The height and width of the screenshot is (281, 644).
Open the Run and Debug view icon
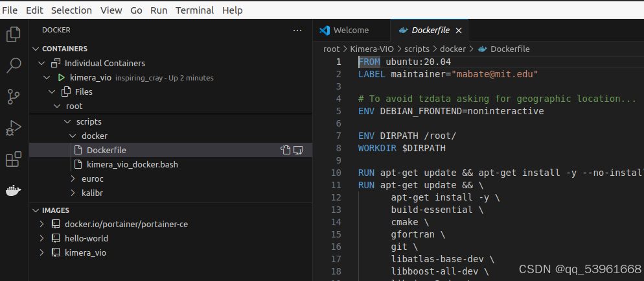click(x=14, y=128)
